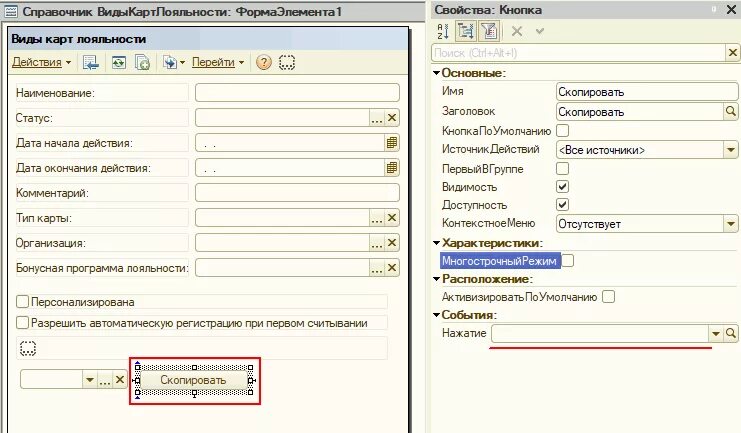Viewport: 741px width, 433px height.
Task: Click the copy document icon in form toolbar
Action: [x=142, y=62]
